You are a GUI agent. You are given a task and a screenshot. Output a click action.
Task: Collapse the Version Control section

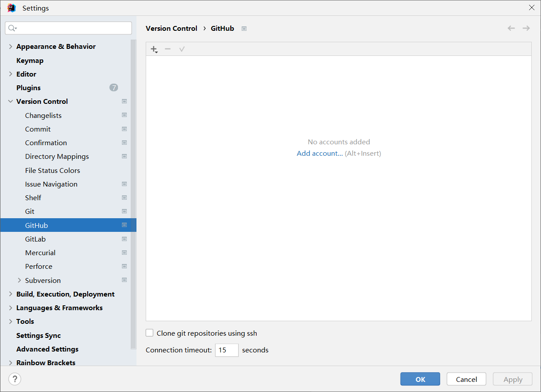11,101
